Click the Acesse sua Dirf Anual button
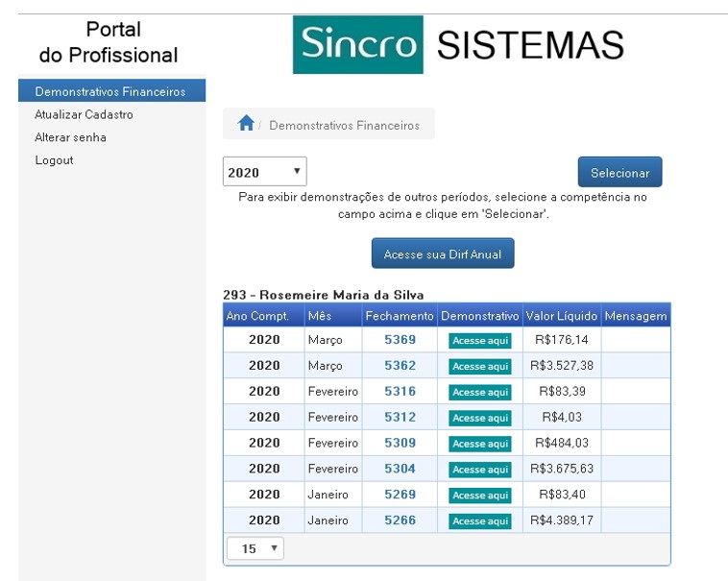Screen dimensions: 728x581 point(443,254)
